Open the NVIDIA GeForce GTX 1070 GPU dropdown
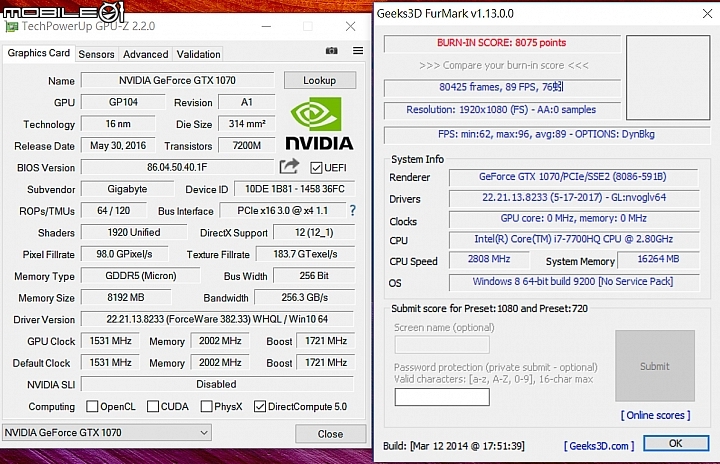 coord(107,432)
